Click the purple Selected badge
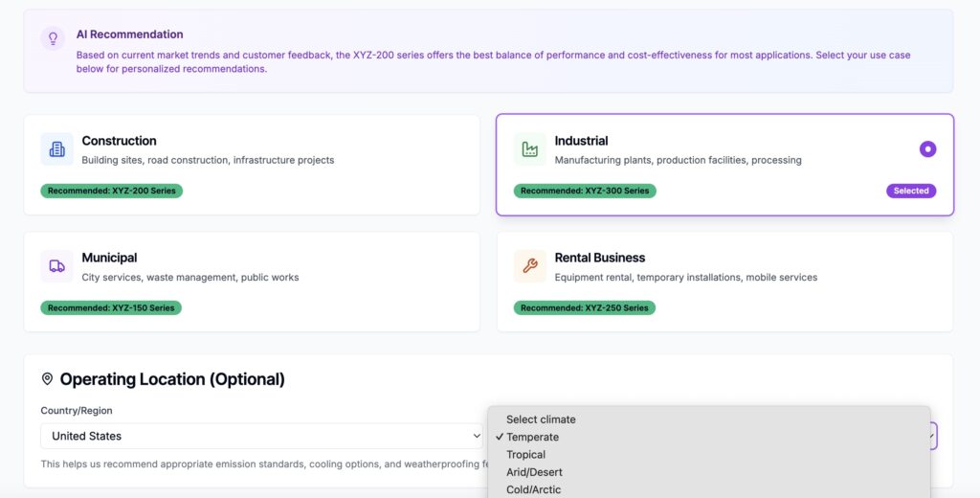This screenshot has height=498, width=980. coord(911,191)
